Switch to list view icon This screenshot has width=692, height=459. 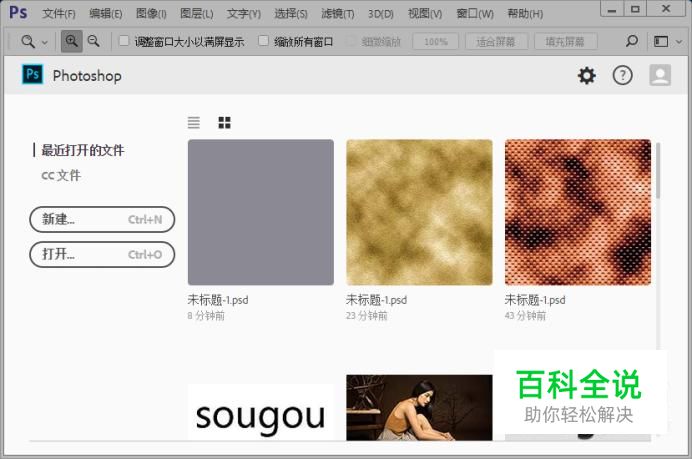click(194, 122)
